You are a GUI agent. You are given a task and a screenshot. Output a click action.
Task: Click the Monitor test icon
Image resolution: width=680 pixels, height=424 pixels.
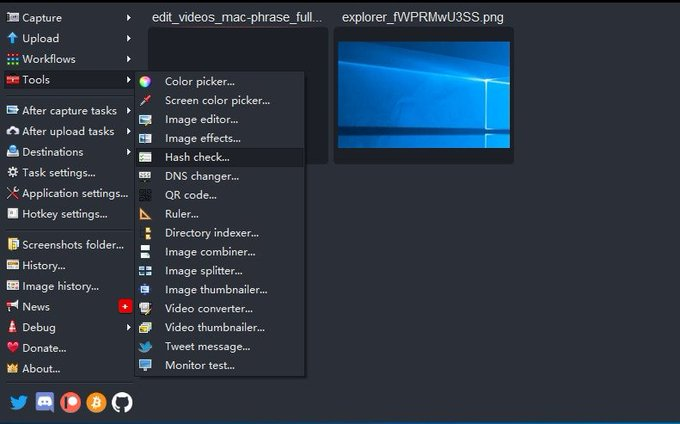click(145, 365)
